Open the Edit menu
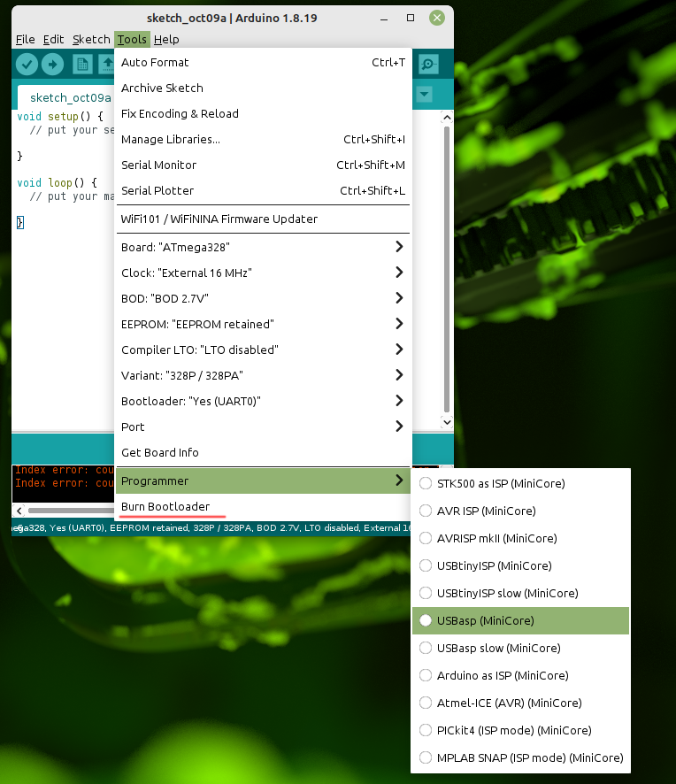This screenshot has height=784, width=676. pyautogui.click(x=53, y=40)
